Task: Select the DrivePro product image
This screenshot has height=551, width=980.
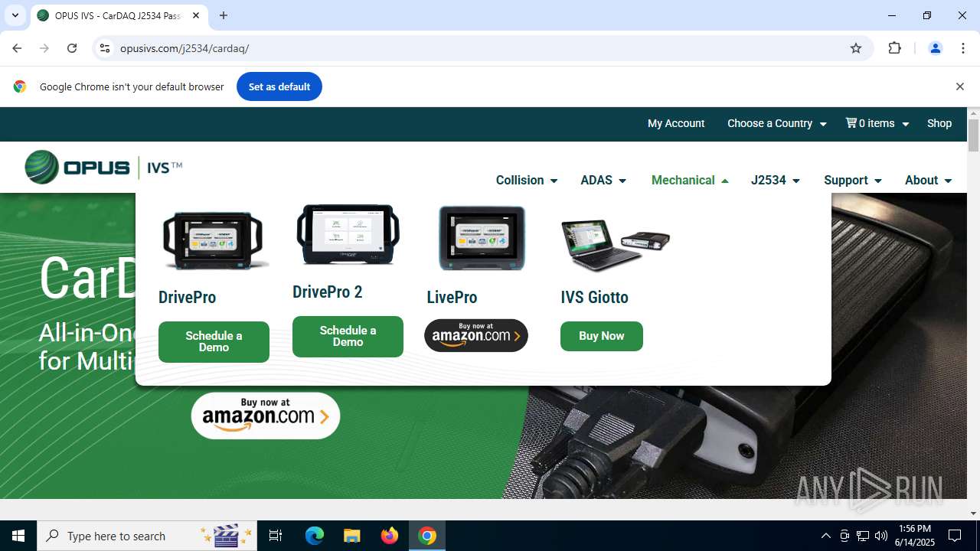Action: click(x=214, y=240)
